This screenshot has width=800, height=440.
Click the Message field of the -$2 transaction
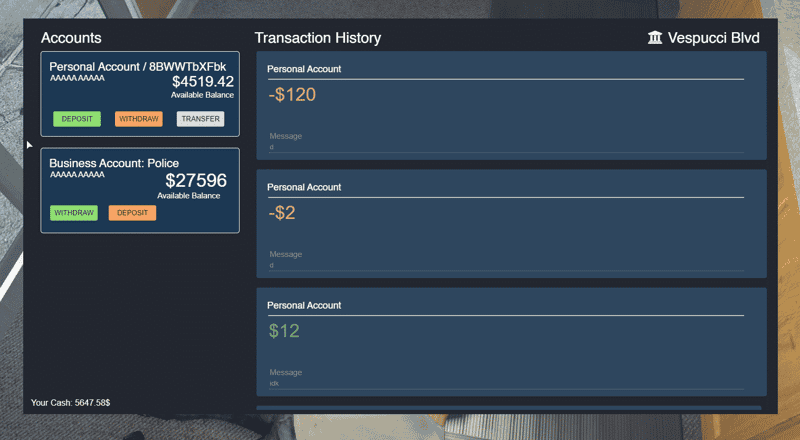point(506,265)
